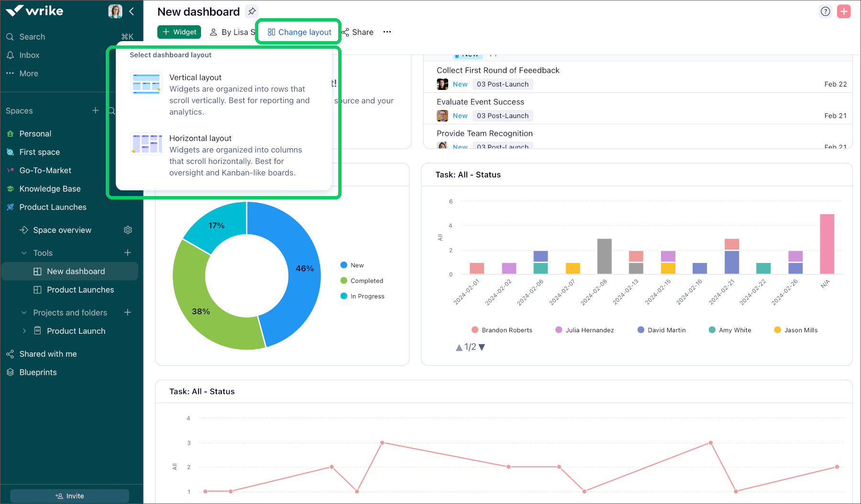This screenshot has width=861, height=504.
Task: Go to next legend page on status chart
Action: coord(482,348)
